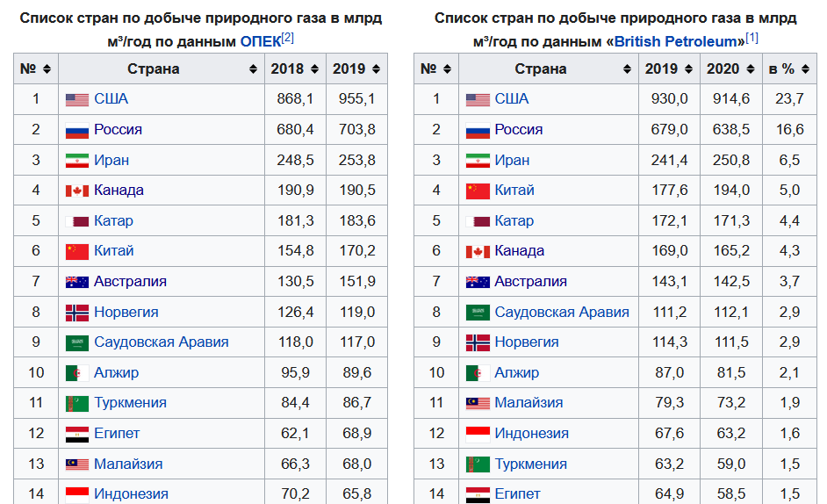Sort left table by Страна column arrows
This screenshot has height=504, width=827.
253,69
